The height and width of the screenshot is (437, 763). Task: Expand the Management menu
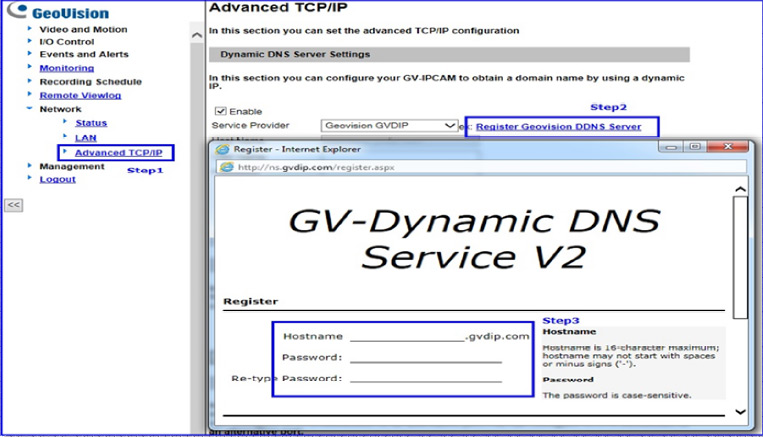(x=72, y=166)
